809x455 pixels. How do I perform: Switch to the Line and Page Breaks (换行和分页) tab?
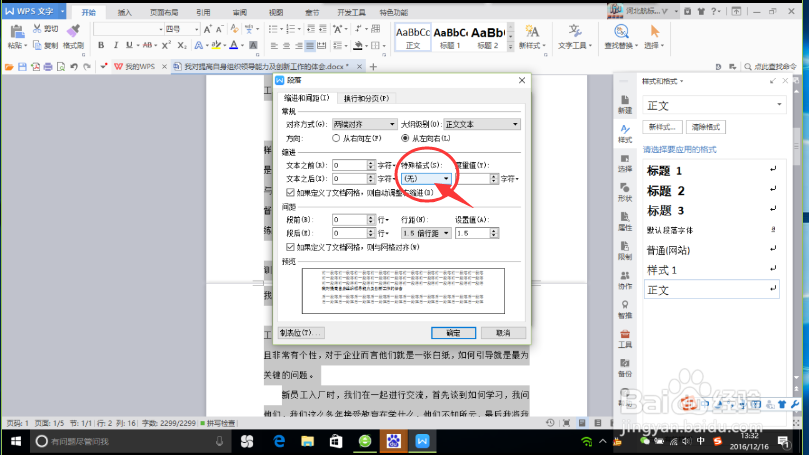click(x=366, y=98)
